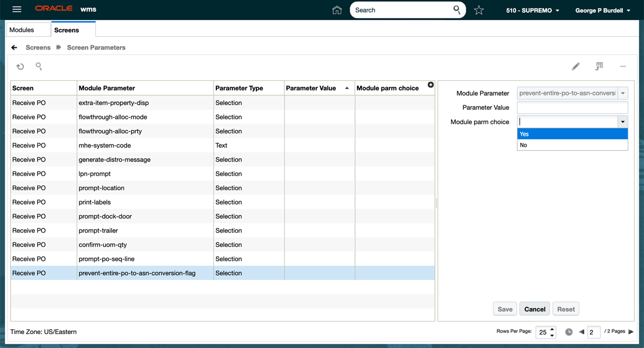Viewport: 644px width, 348px height.
Task: Click the rows per page value box
Action: point(543,332)
